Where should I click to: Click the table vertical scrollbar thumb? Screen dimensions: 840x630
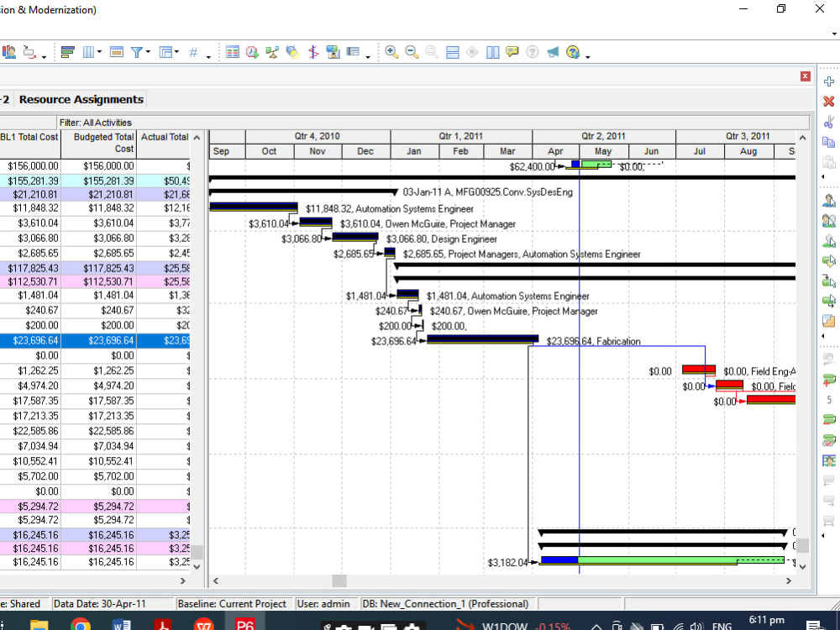(x=197, y=552)
